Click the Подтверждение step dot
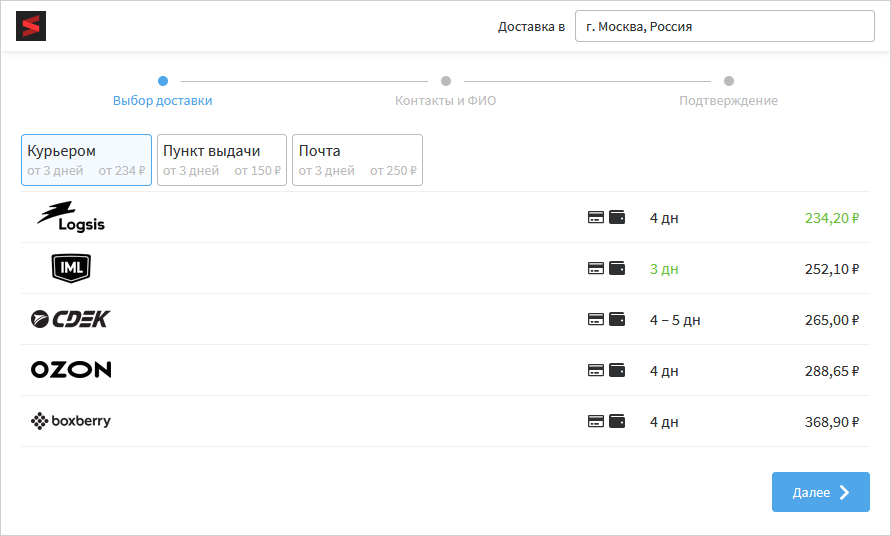Image resolution: width=891 pixels, height=536 pixels. [x=729, y=81]
